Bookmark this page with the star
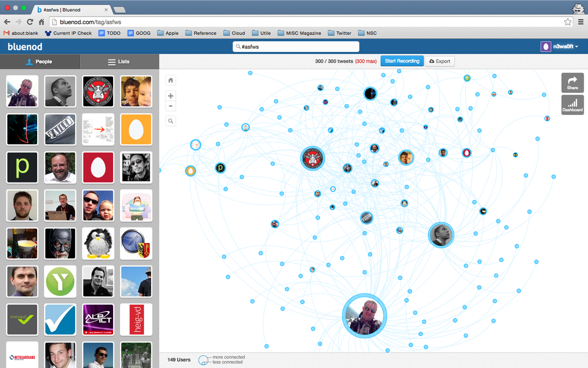588x368 pixels. pos(567,22)
